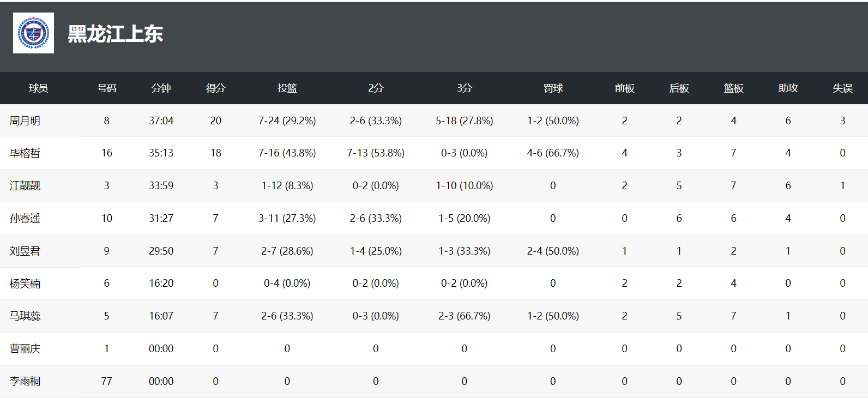Select player 曹丽庆 row name
The image size is (868, 398).
25,349
